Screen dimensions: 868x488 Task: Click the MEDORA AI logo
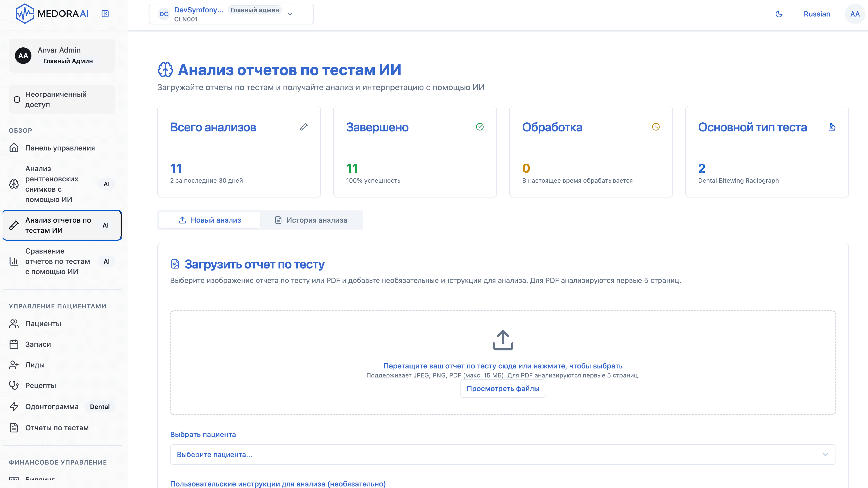[52, 14]
